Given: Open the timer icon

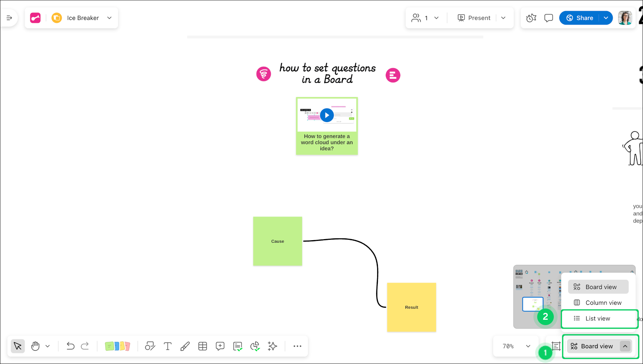Looking at the screenshot, I should pyautogui.click(x=531, y=18).
